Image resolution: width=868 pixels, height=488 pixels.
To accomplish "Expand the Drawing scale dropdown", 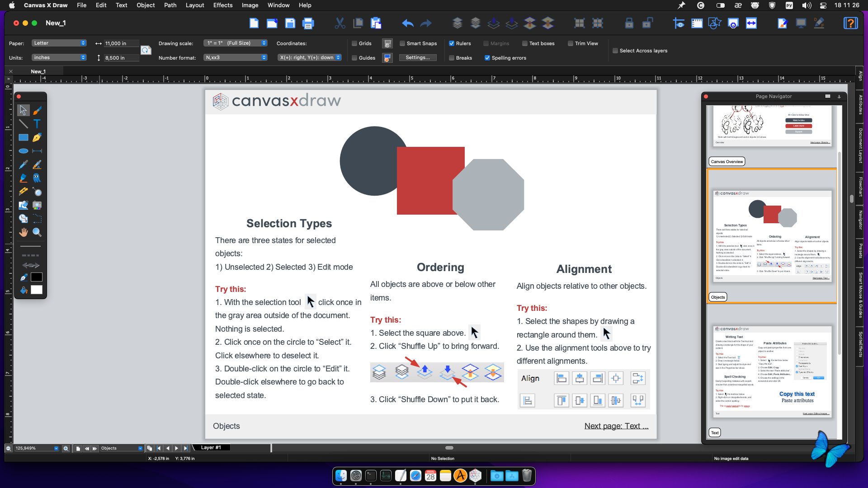I will click(235, 43).
